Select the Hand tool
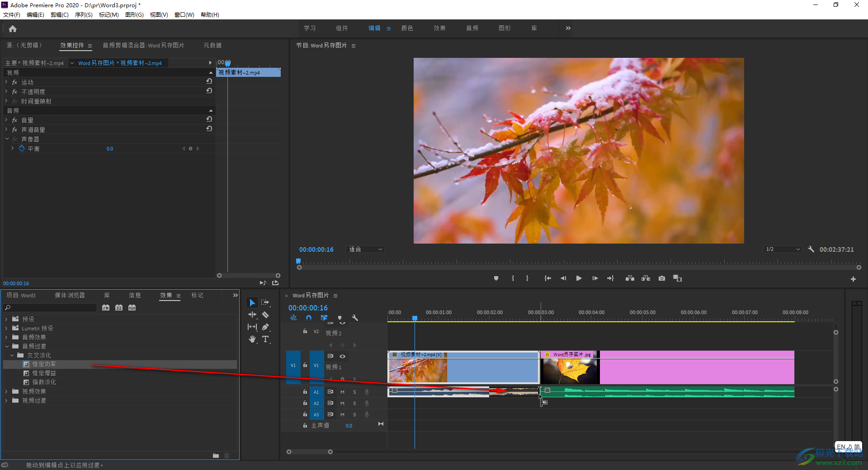 tap(252, 339)
